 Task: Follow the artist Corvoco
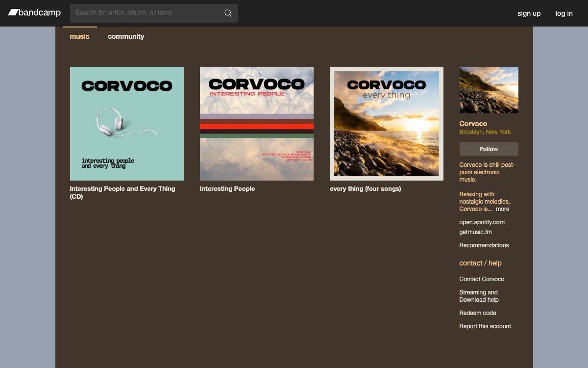coord(489,149)
